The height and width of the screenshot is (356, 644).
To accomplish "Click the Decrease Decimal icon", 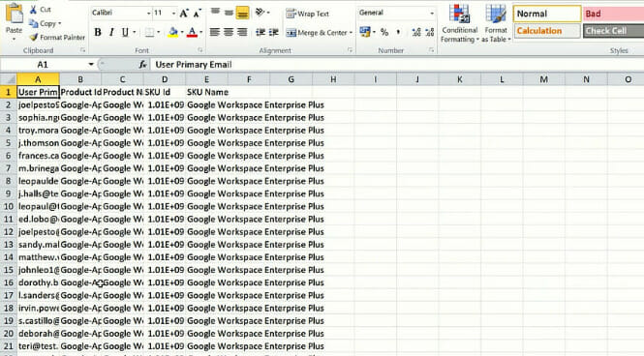I will coord(430,32).
